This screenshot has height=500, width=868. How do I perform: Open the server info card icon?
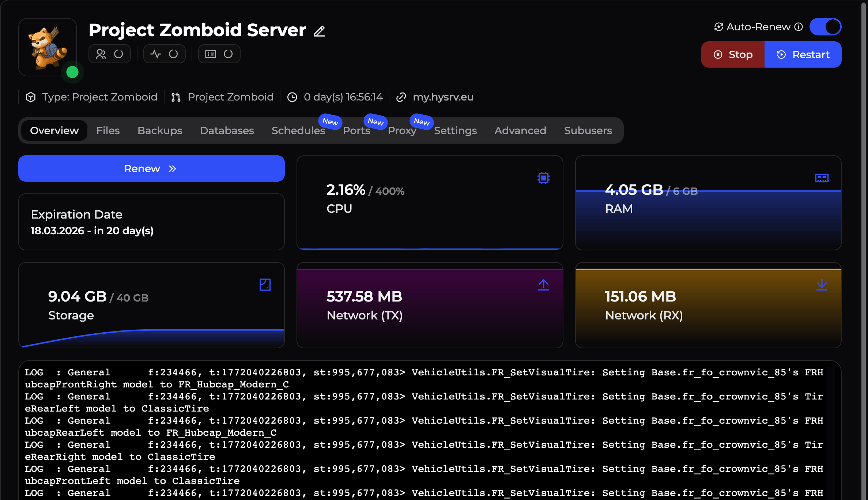210,54
